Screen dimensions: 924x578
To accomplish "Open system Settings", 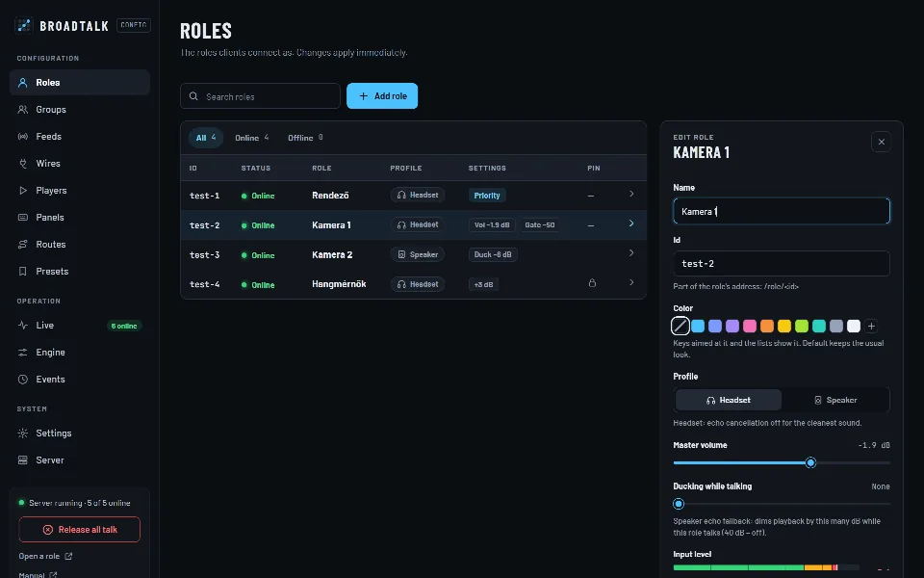I will click(x=80, y=433).
